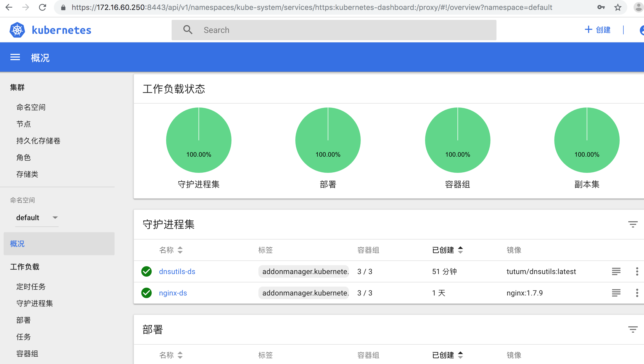The height and width of the screenshot is (364, 644).
Task: Open filter icon for 部署 table
Action: tap(633, 329)
